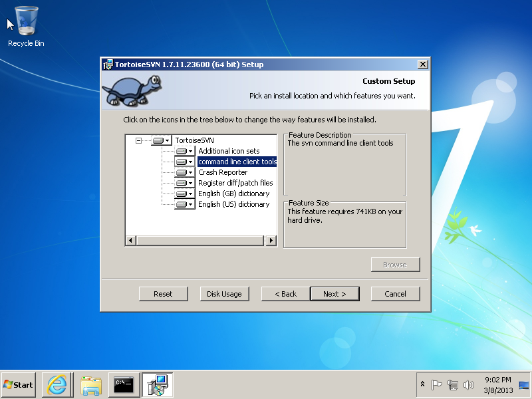Click the Start button

tap(19, 385)
